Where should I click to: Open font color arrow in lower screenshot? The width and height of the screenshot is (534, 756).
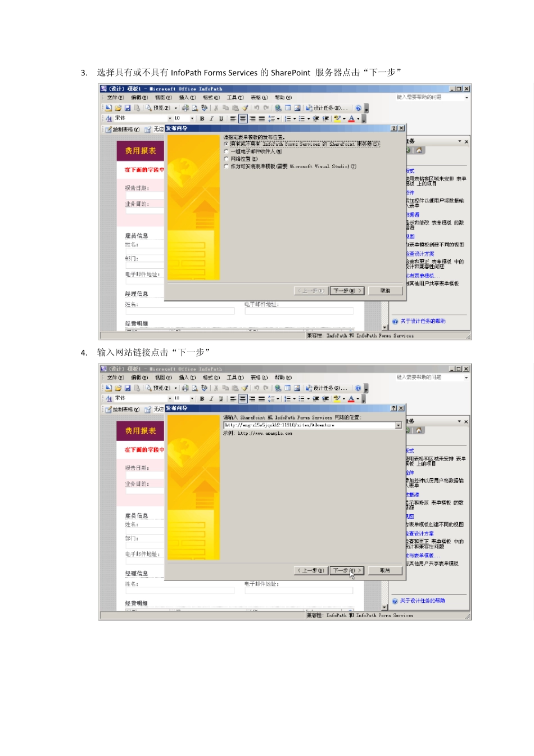click(x=359, y=399)
